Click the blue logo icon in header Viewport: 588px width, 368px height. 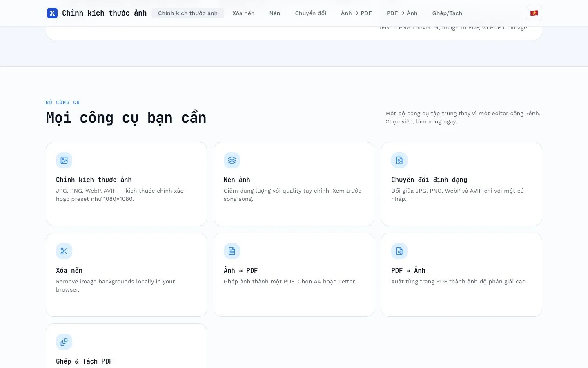[52, 13]
